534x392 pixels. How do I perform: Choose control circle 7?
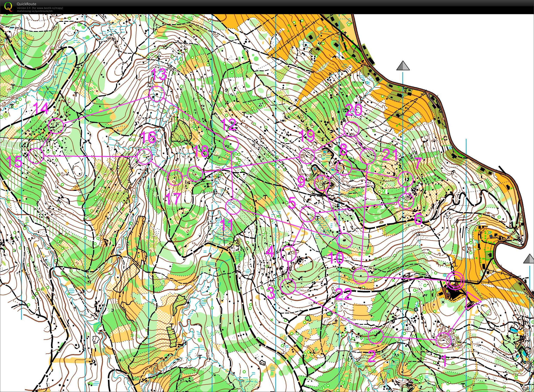pos(406,179)
